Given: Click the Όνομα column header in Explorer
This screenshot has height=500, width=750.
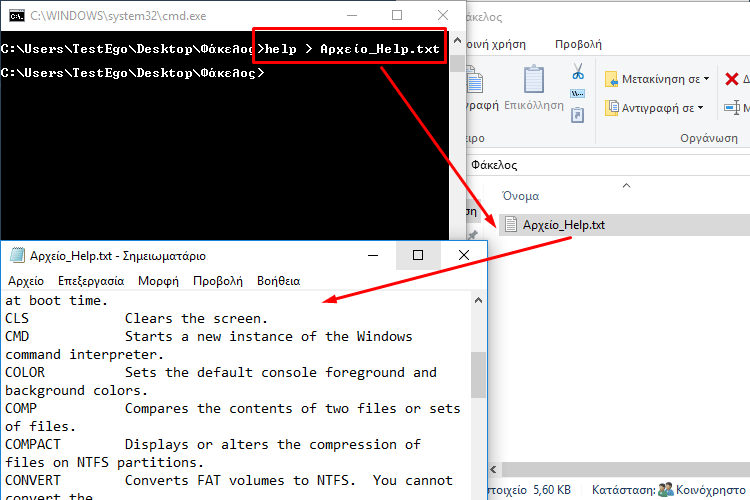Looking at the screenshot, I should pos(520,196).
